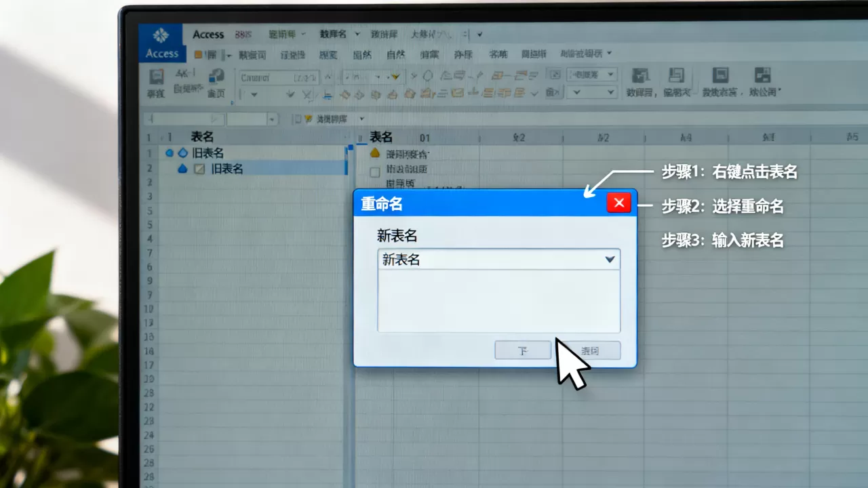The image size is (868, 488).
Task: Open the 新表名 combo box dropdown arrow
Action: click(x=610, y=259)
